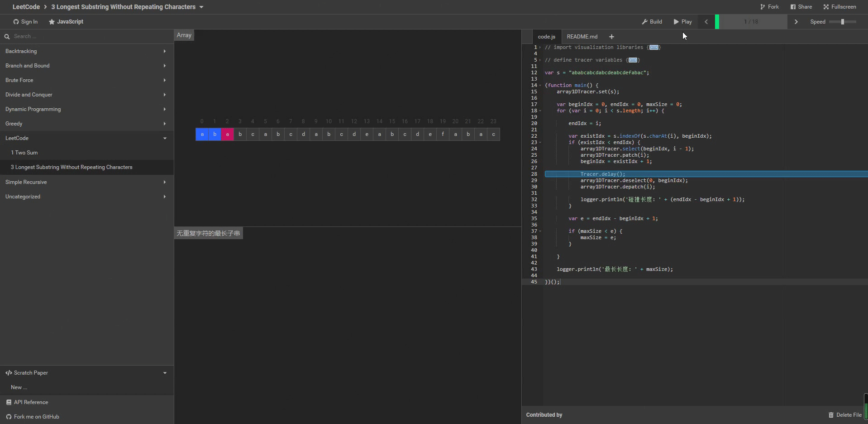This screenshot has height=424, width=868.
Task: Add a new file tab with plus icon
Action: click(x=611, y=37)
